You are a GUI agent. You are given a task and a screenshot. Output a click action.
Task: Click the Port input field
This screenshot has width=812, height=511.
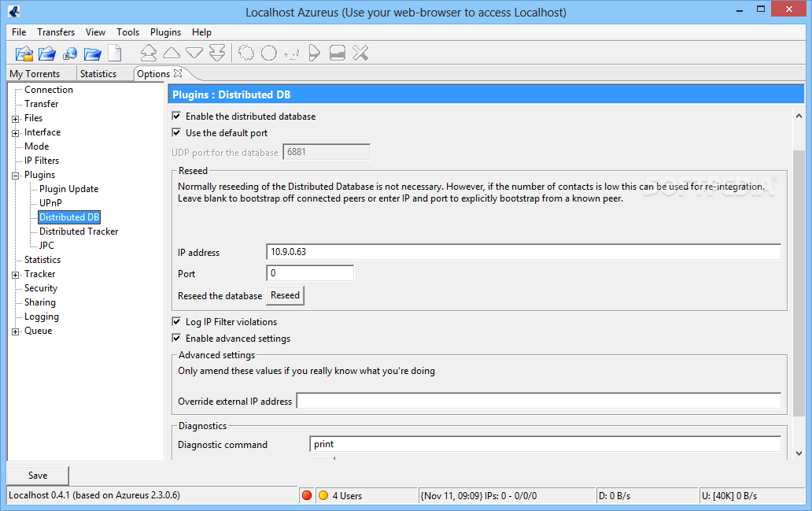point(310,273)
